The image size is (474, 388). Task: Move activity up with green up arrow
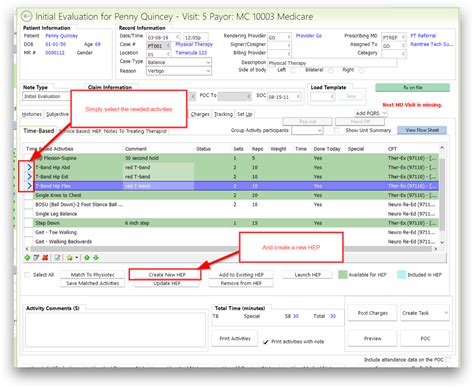87,258
